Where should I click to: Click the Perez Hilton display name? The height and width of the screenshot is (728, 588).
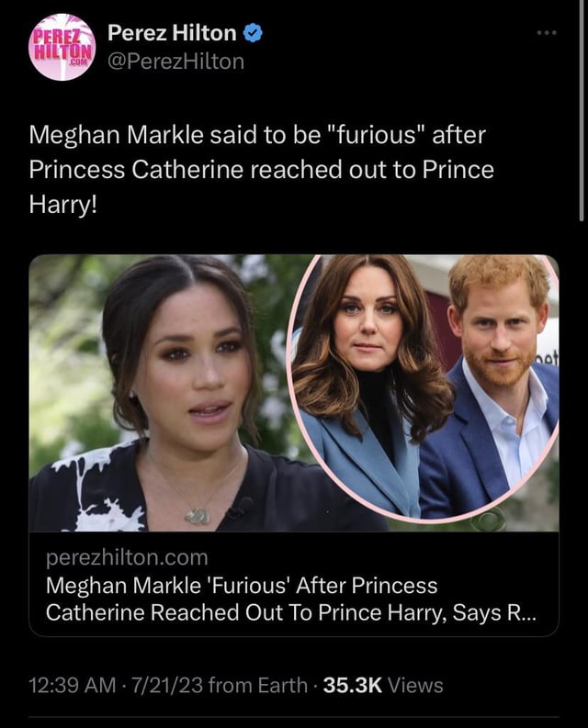tap(172, 33)
